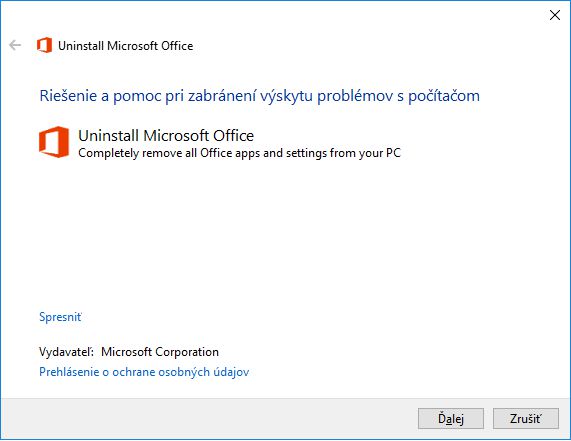This screenshot has height=441, width=571.
Task: Click the word Office in large troubleshooter title
Action: (233, 135)
